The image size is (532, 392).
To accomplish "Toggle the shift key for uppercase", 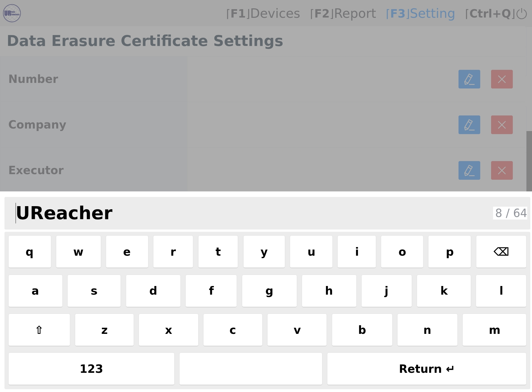I will click(39, 330).
